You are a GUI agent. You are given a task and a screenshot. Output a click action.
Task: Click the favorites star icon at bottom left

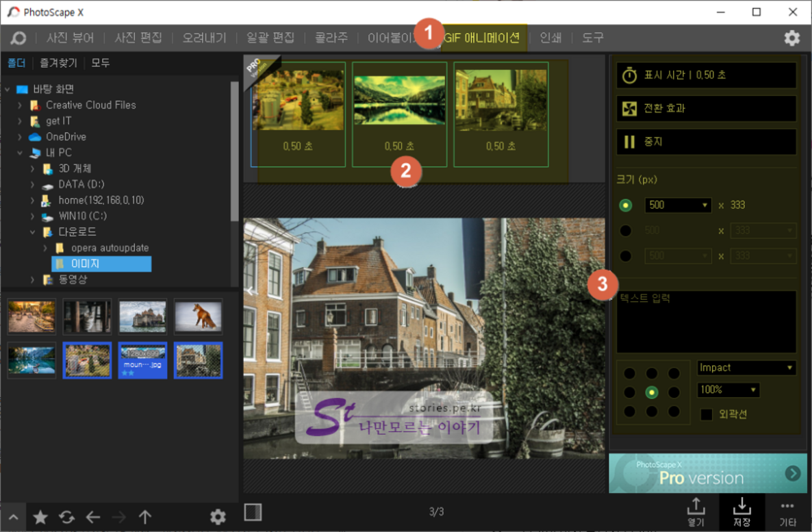point(40,518)
